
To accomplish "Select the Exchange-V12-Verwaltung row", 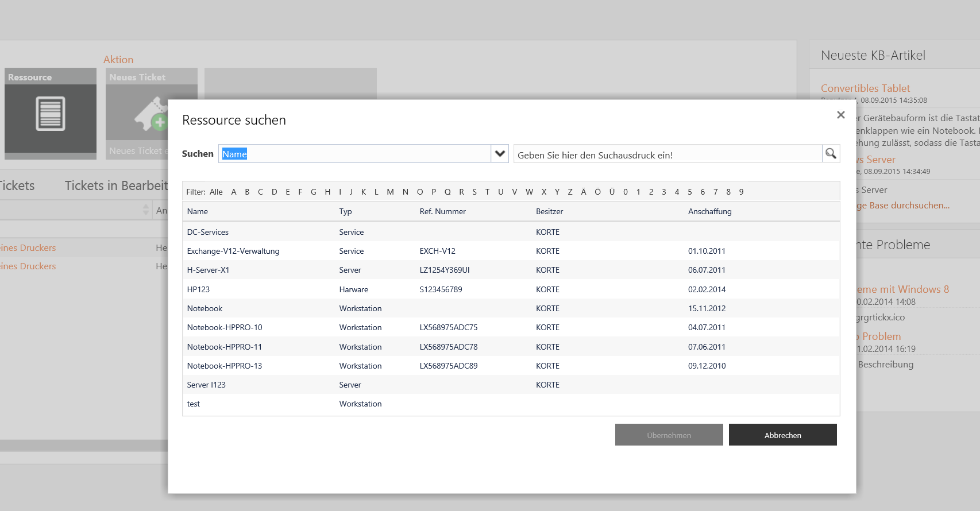I will point(511,251).
